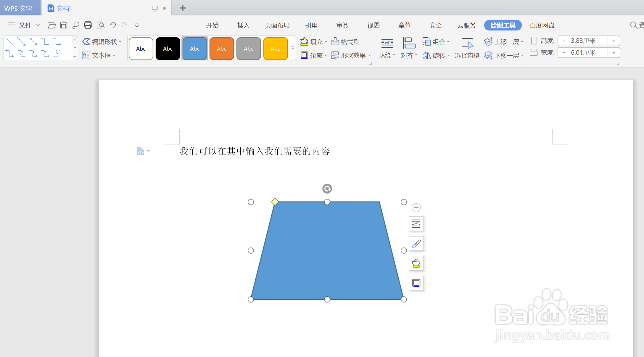Click the rotation handle above the trapezoid
This screenshot has height=357, width=644.
[327, 189]
